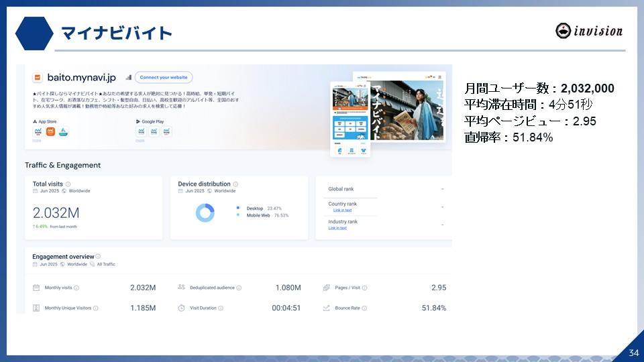Click the device distribution donut chart
644x362 pixels.
205,213
